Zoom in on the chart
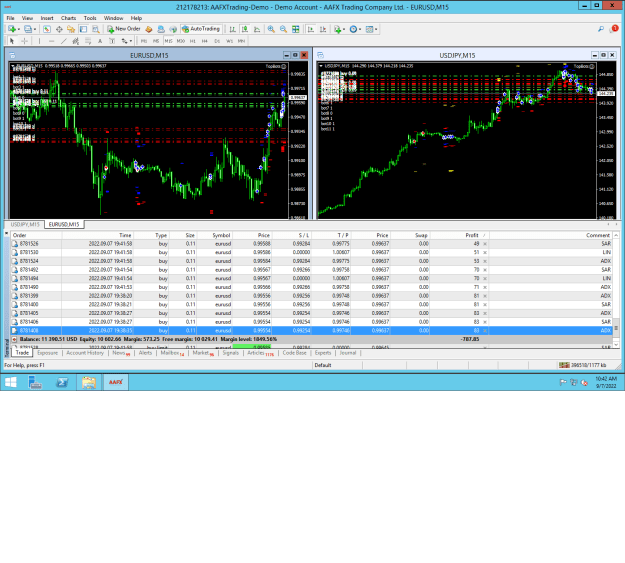 click(x=271, y=29)
